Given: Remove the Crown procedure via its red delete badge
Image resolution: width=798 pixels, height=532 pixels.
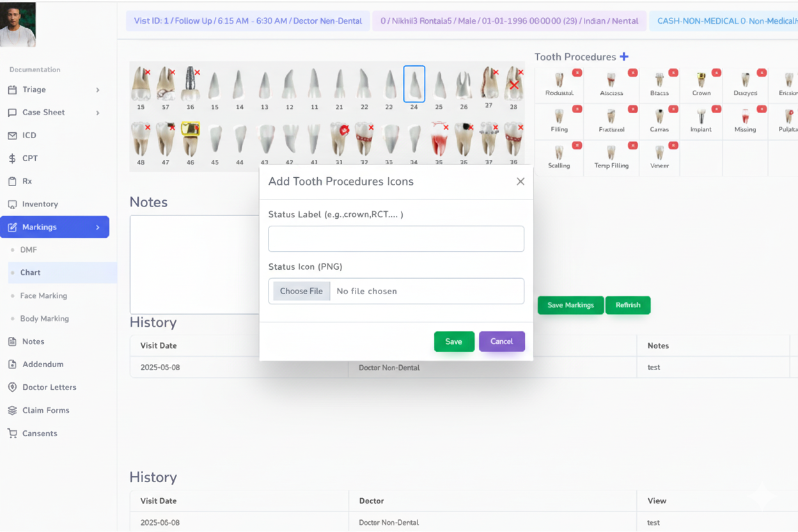Looking at the screenshot, I should tap(716, 73).
